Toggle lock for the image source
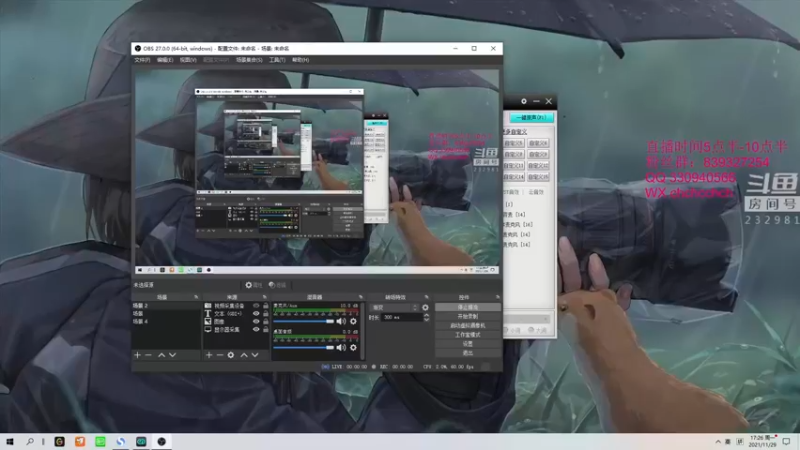 coord(265,321)
